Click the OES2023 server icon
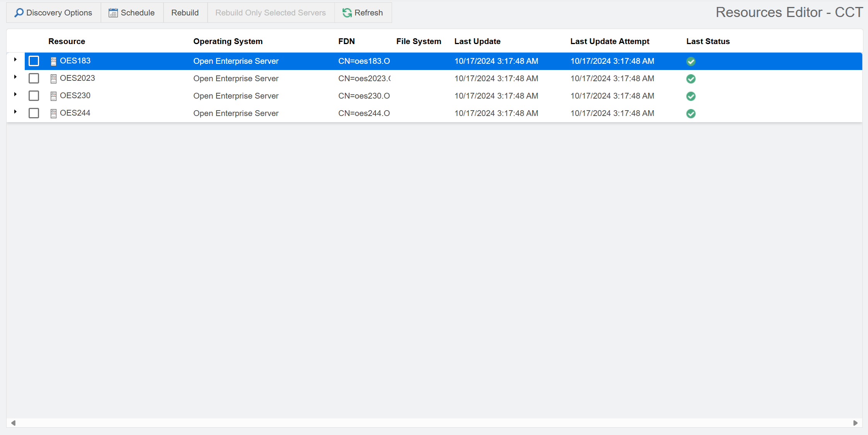 (x=53, y=78)
